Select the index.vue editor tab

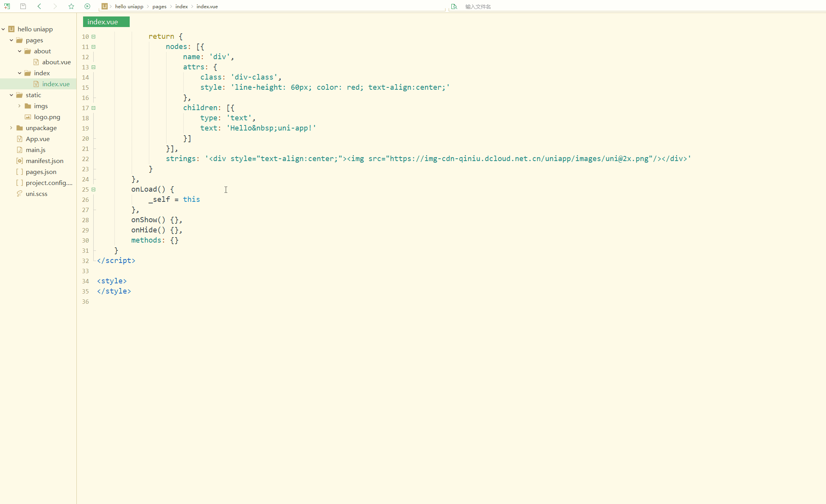[x=106, y=22]
